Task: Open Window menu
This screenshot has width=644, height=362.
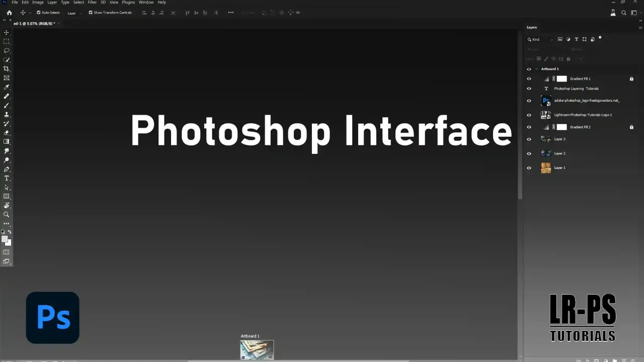Action: click(x=146, y=3)
